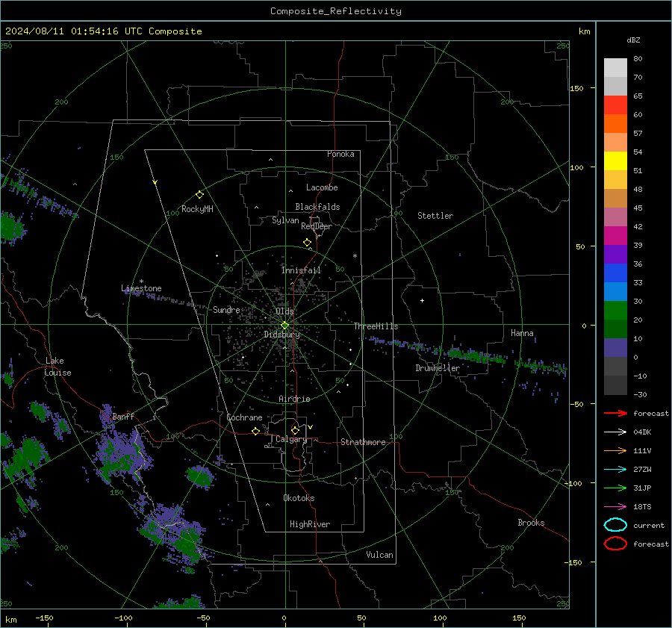Click the Banff label on the map
Image resolution: width=672 pixels, height=628 pixels.
123,417
